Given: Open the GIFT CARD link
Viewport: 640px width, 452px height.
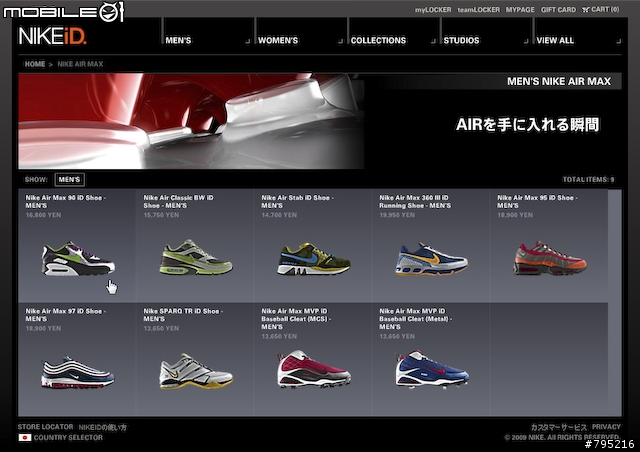Looking at the screenshot, I should point(558,10).
